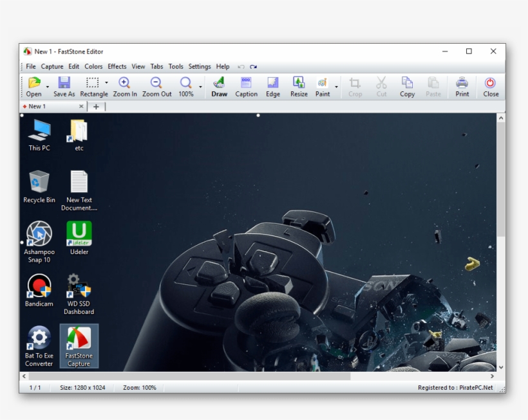Click the horizontal scrollbar left arrow
Screen dimensions: 528x420
24,376
